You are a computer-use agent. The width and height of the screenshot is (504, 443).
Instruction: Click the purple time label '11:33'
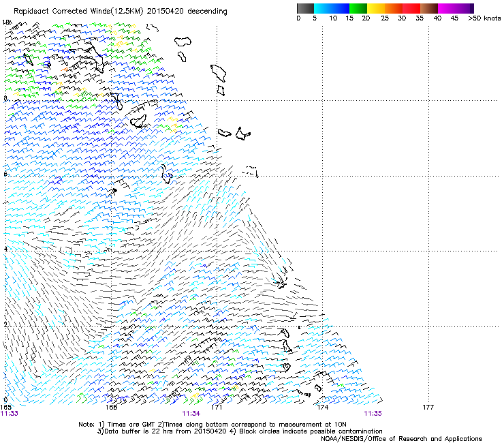10,414
